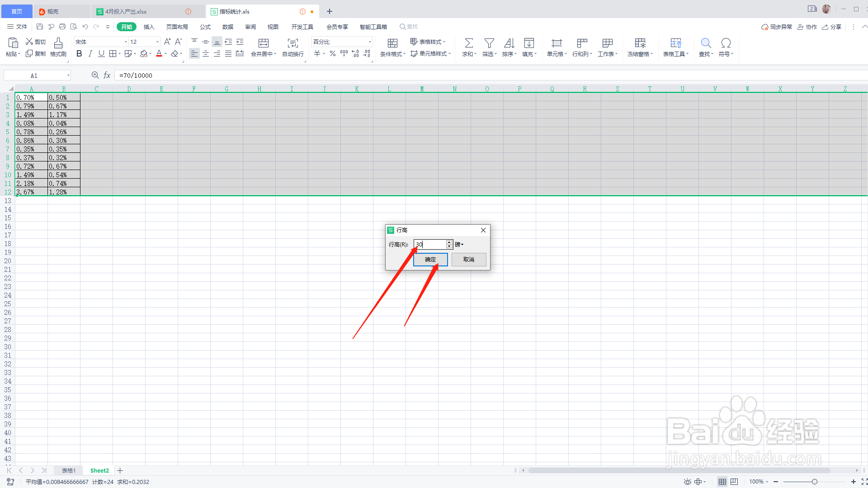Add a new sheet with plus button

(x=120, y=470)
